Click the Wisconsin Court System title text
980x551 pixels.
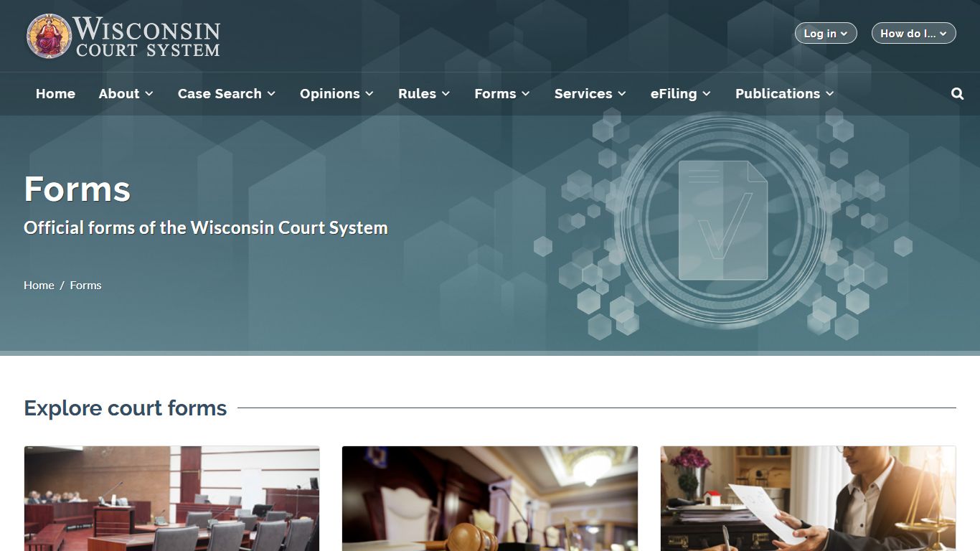[x=146, y=37]
